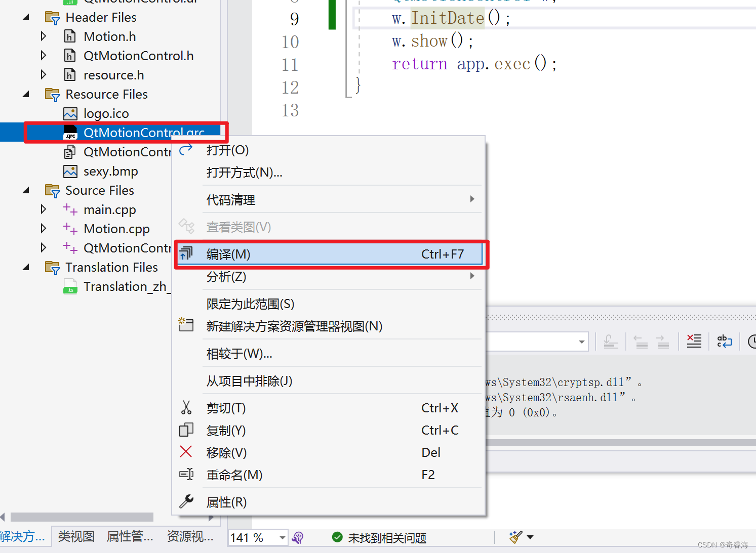Click 未找到相关问题 status text
The height and width of the screenshot is (553, 756).
point(387,538)
